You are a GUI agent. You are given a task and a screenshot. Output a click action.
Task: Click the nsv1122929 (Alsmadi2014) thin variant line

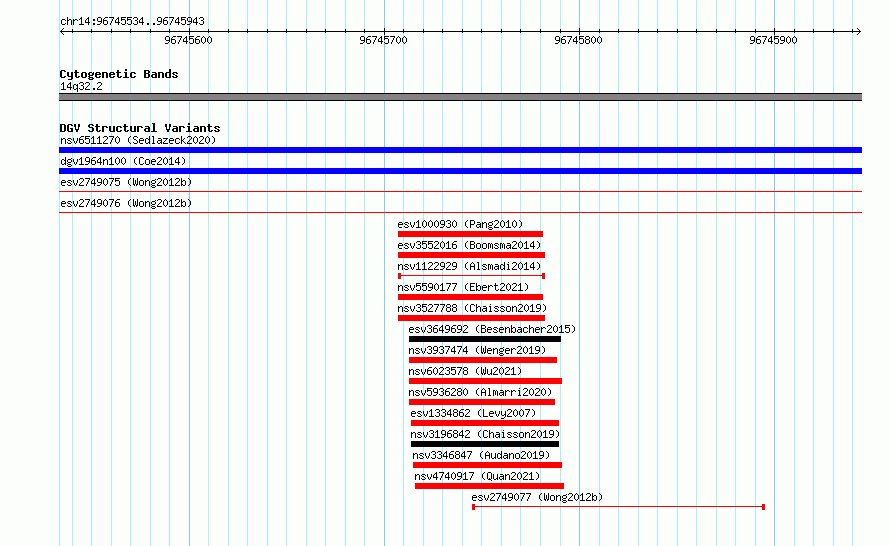point(472,276)
